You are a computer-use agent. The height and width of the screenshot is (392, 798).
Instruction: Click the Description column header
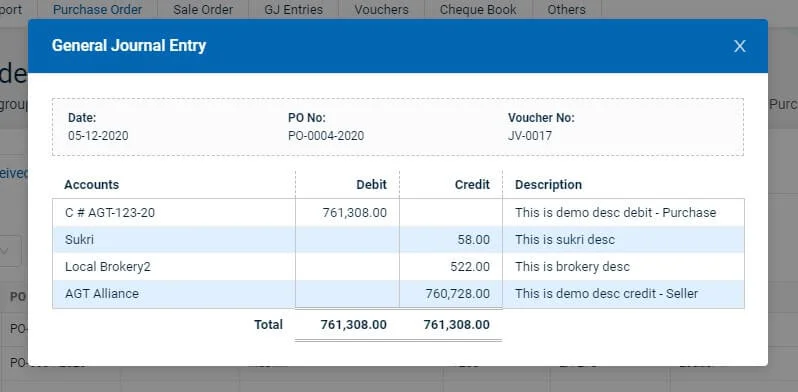(x=548, y=184)
